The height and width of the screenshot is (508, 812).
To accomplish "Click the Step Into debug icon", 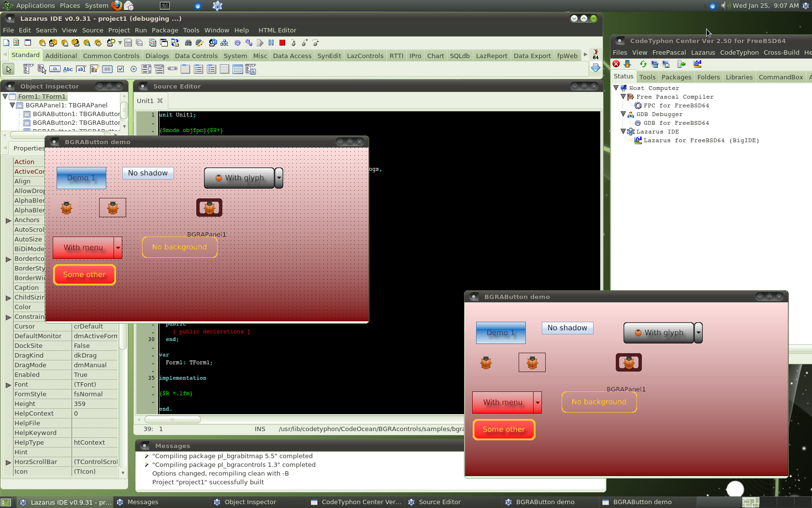I will (293, 43).
